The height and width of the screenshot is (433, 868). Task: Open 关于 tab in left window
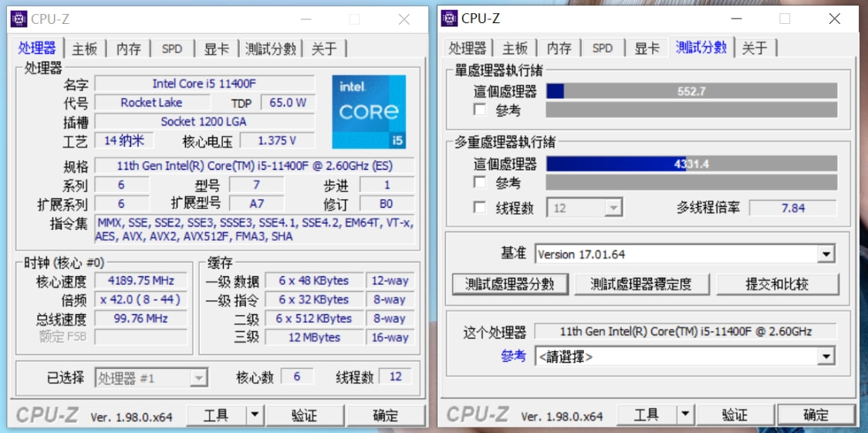(x=324, y=49)
